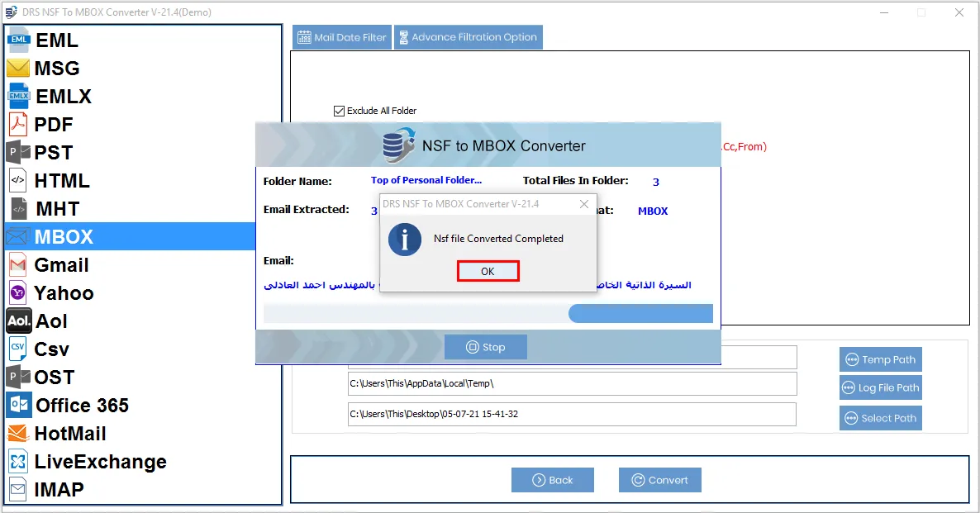Pick the MHT file icon
The height and width of the screenshot is (513, 980).
pos(19,209)
